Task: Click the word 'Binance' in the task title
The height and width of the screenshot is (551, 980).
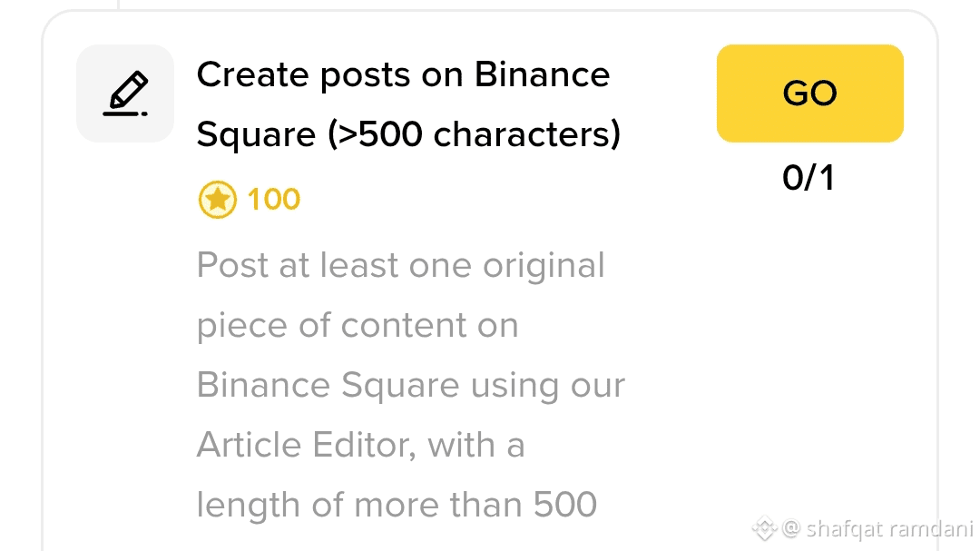Action: [542, 75]
